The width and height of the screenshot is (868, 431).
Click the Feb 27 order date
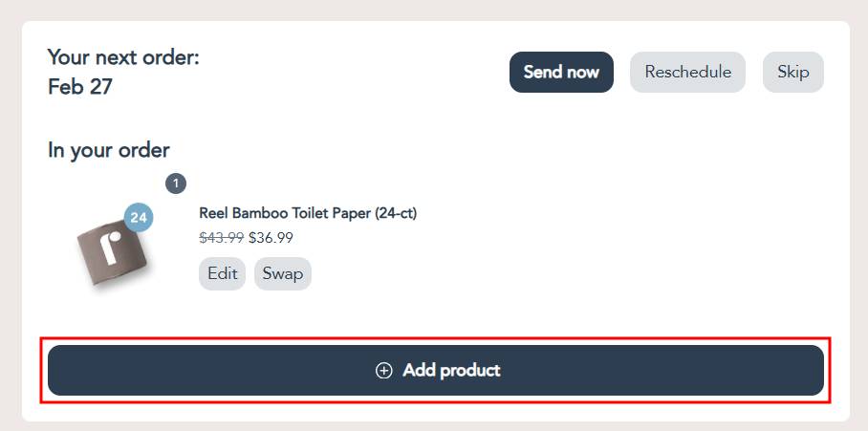80,87
